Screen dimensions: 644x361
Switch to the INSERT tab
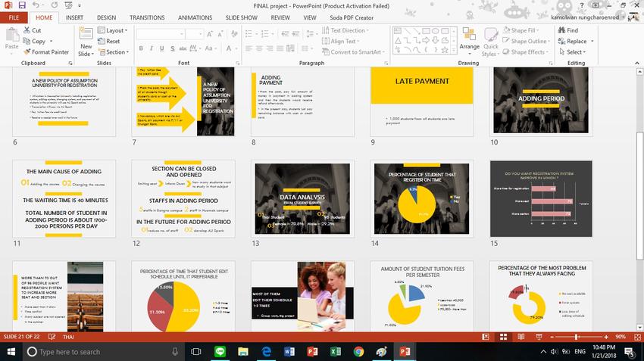(x=74, y=17)
